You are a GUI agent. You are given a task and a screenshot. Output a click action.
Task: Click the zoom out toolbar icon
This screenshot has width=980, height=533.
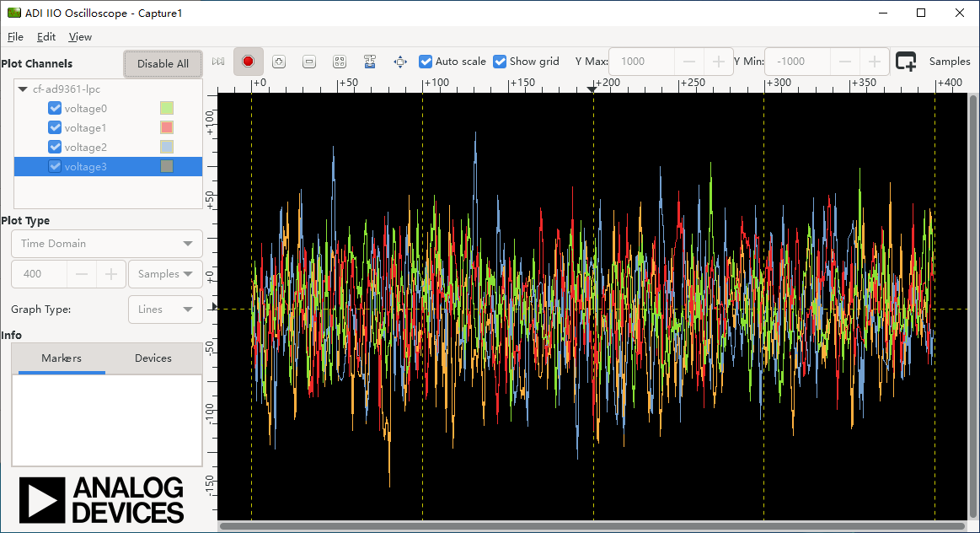(309, 62)
